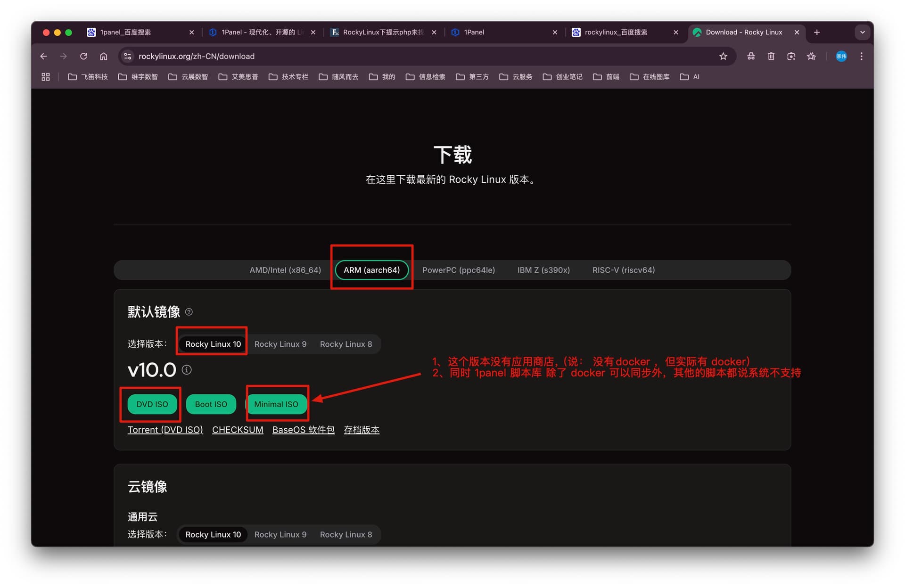Open the 艾美思普 bookmark folder
The height and width of the screenshot is (588, 905).
click(238, 77)
